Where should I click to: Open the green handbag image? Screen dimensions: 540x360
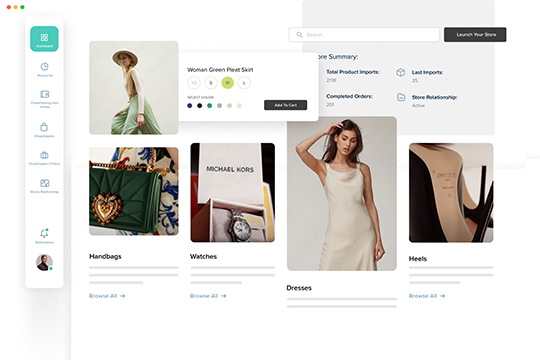[x=134, y=191]
